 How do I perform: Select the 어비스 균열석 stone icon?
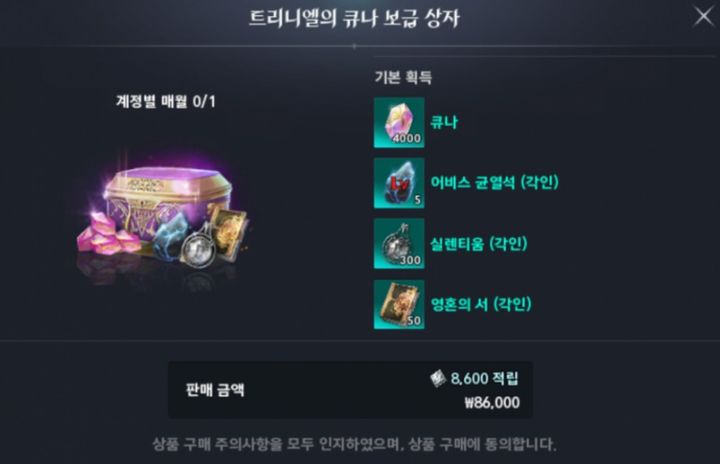point(399,183)
